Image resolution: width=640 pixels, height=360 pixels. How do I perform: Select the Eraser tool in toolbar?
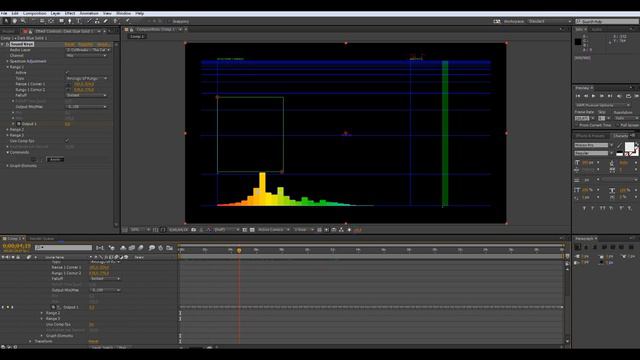[106, 21]
